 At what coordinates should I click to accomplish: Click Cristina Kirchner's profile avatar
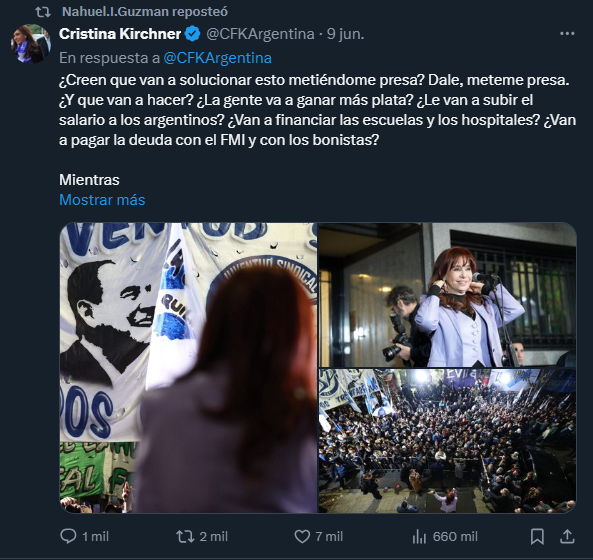coord(31,43)
